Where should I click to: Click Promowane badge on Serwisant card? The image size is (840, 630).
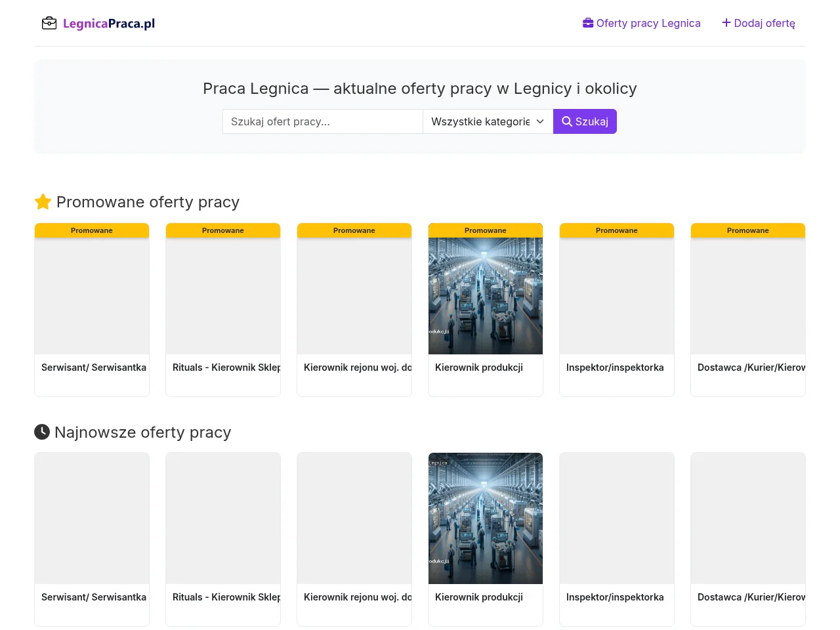(x=92, y=230)
